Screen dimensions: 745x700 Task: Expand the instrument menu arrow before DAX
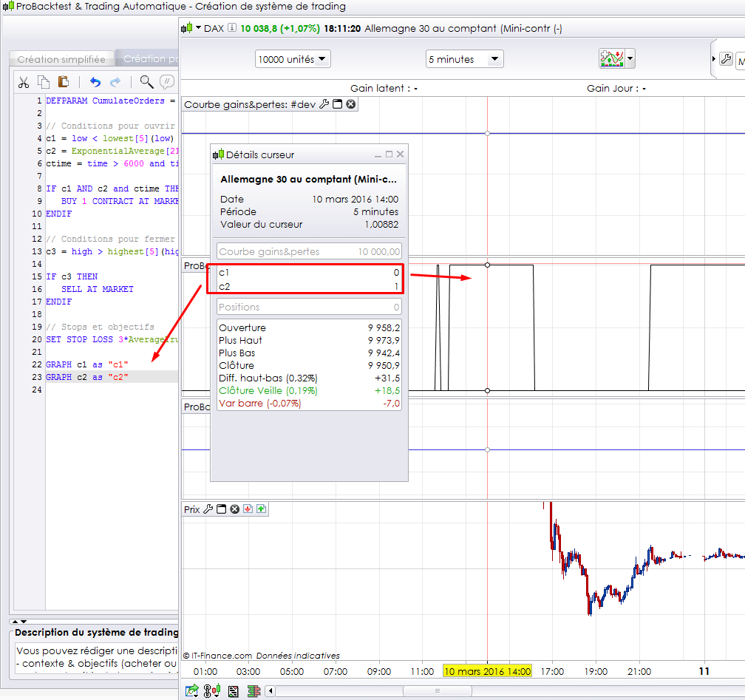point(199,27)
